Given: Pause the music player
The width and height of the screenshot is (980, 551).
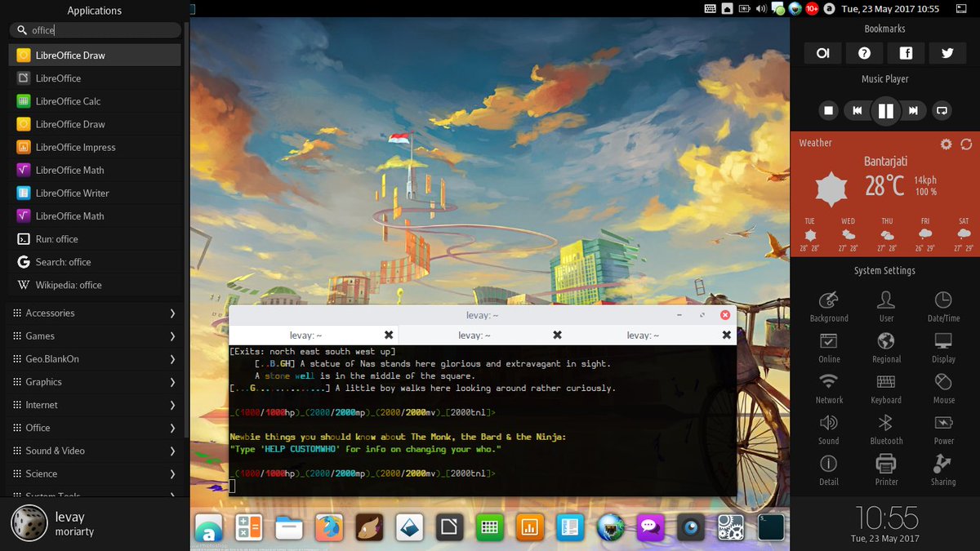Looking at the screenshot, I should tap(886, 110).
